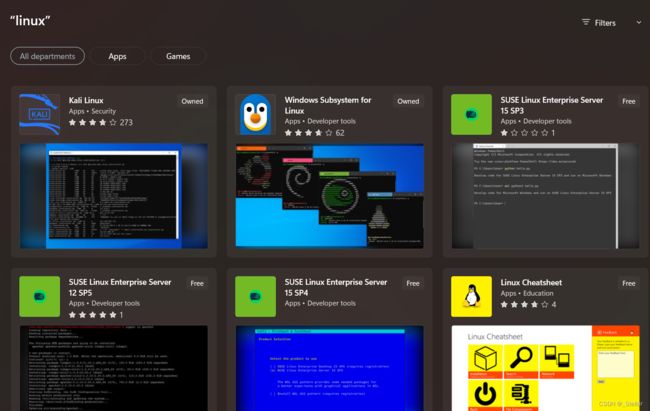The height and width of the screenshot is (411, 650).
Task: Click Owned badge on Windows Subsystem for Linux
Action: coord(408,101)
